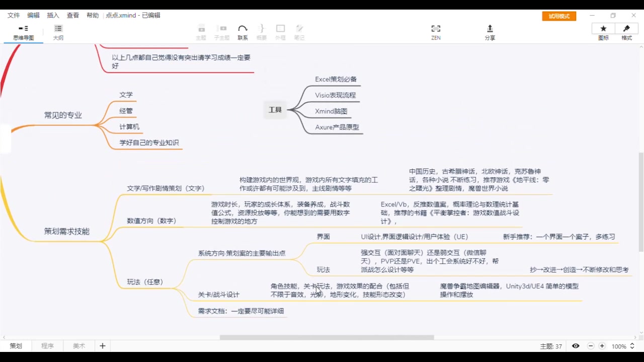
Task: Select the UI设计,界面逻辑设计/用户体验（UE）topic
Action: (x=415, y=236)
